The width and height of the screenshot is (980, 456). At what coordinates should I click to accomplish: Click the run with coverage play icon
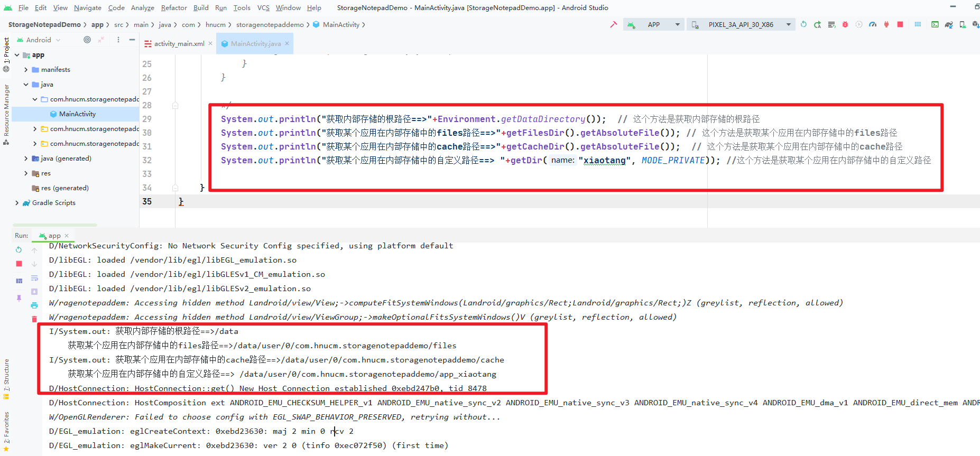click(x=859, y=25)
